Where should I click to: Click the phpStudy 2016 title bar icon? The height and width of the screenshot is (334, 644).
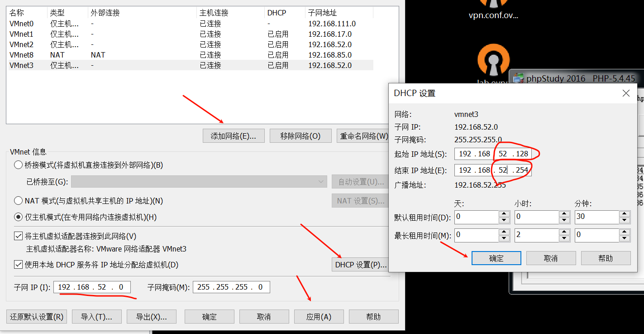pyautogui.click(x=519, y=78)
